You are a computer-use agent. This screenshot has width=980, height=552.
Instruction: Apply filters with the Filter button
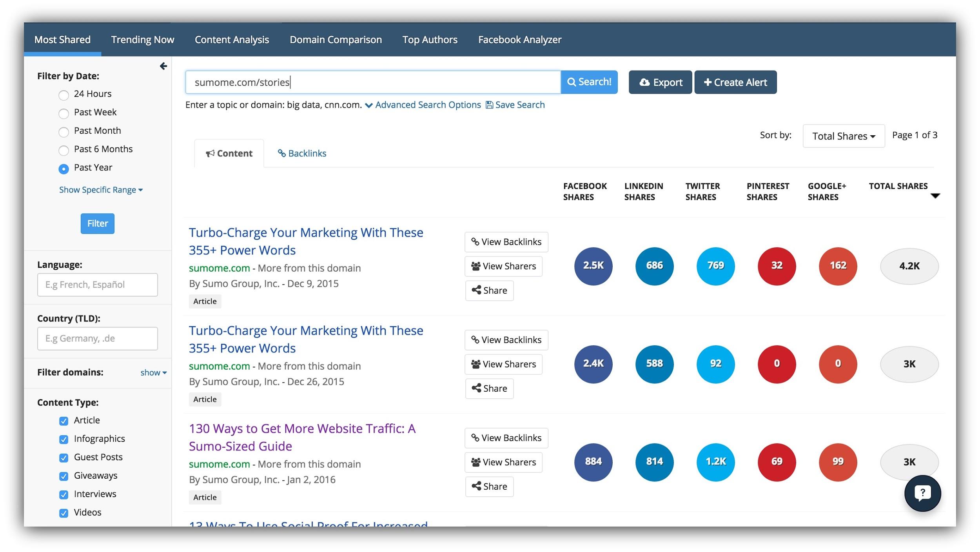[x=98, y=223]
